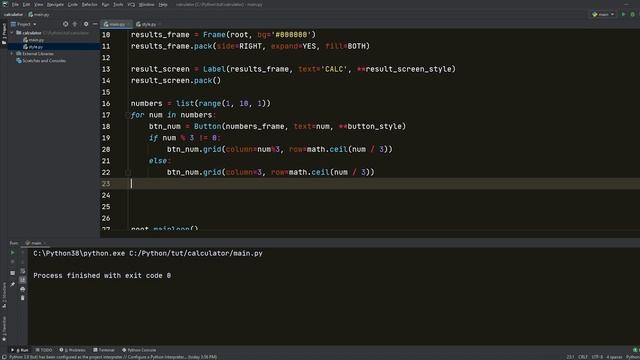Image resolution: width=640 pixels, height=360 pixels.
Task: Click the '#888888' color string on line 10
Action: pos(291,35)
